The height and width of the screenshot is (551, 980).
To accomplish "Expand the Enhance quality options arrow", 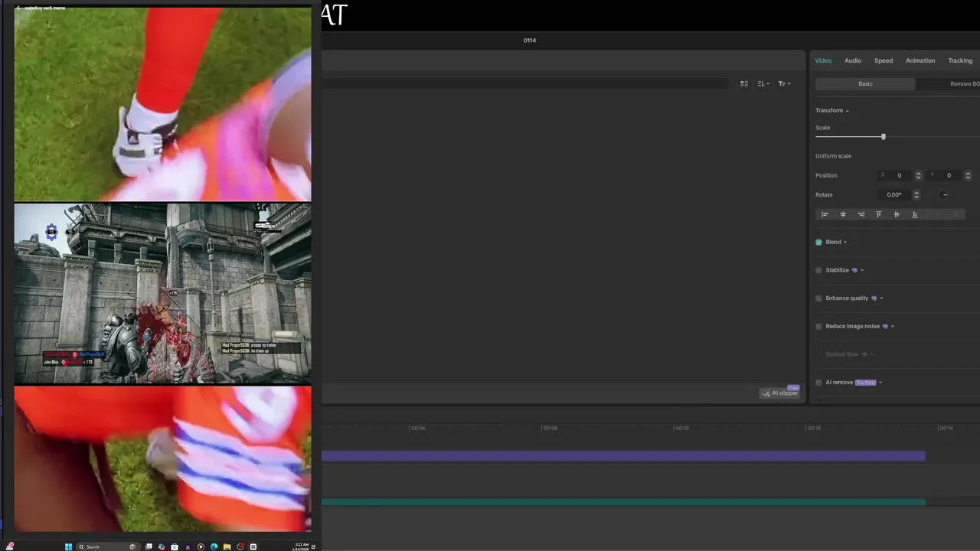I will 881,298.
